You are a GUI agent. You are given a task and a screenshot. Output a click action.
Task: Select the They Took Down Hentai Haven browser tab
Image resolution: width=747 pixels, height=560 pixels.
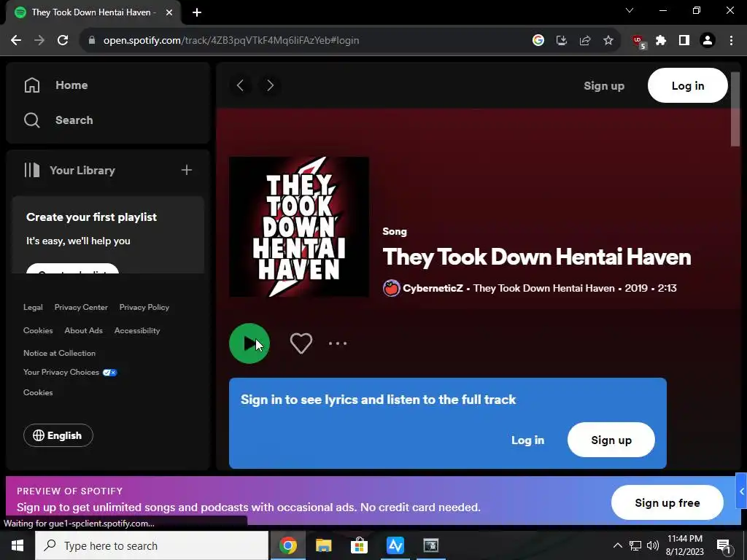pos(93,12)
